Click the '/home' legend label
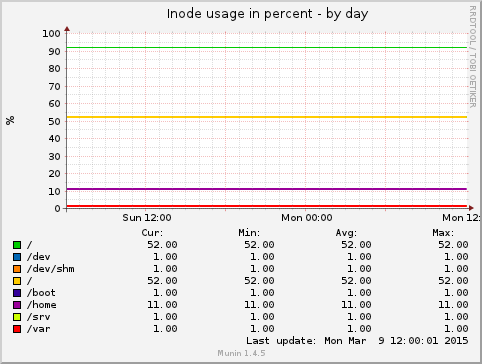The height and width of the screenshot is (364, 482). click(42, 305)
